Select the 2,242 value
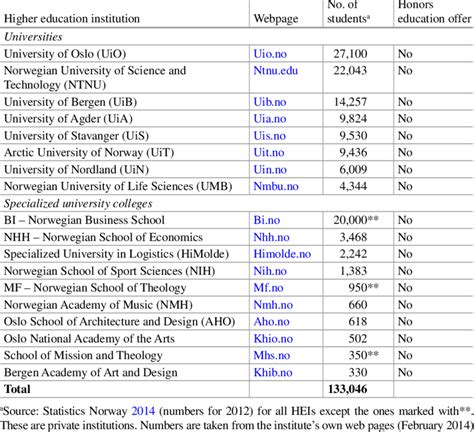 pos(353,254)
